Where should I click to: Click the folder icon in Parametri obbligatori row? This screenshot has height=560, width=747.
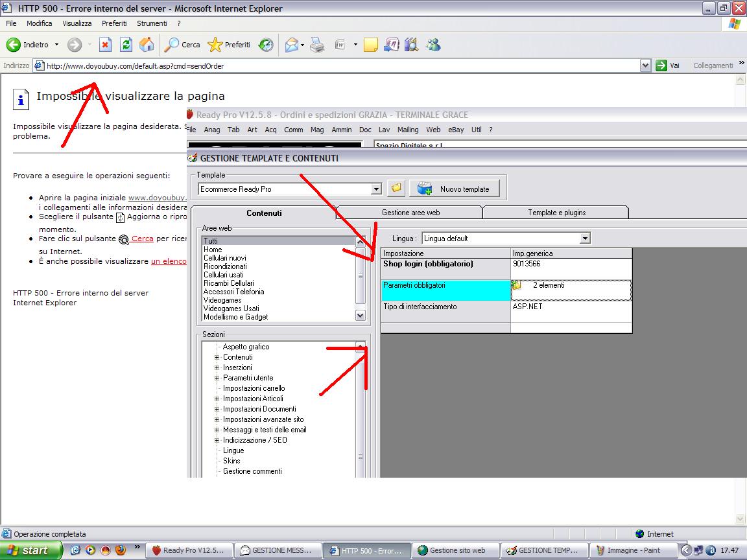tap(517, 285)
